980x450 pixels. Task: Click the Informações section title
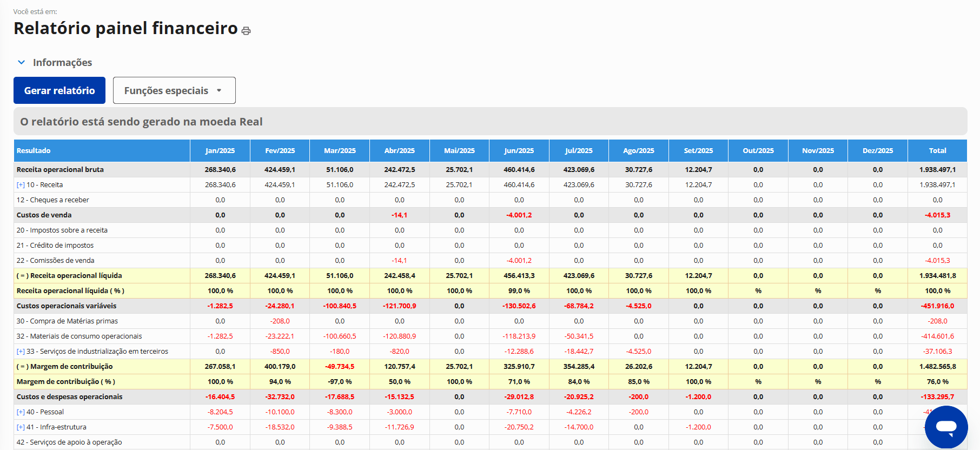click(62, 63)
